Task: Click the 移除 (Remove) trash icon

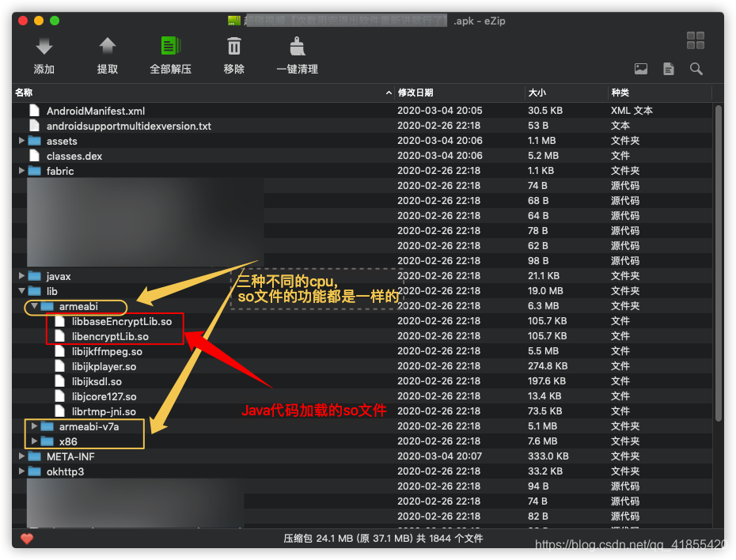Action: pyautogui.click(x=233, y=47)
